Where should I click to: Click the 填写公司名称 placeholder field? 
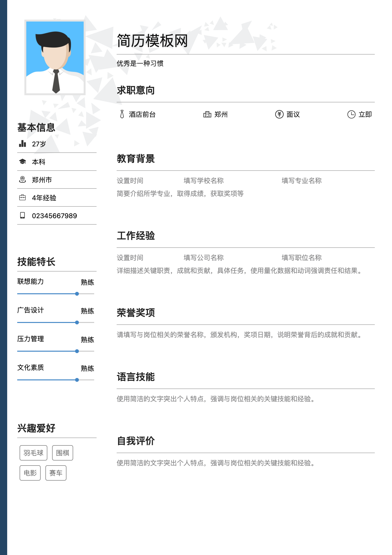tap(204, 258)
